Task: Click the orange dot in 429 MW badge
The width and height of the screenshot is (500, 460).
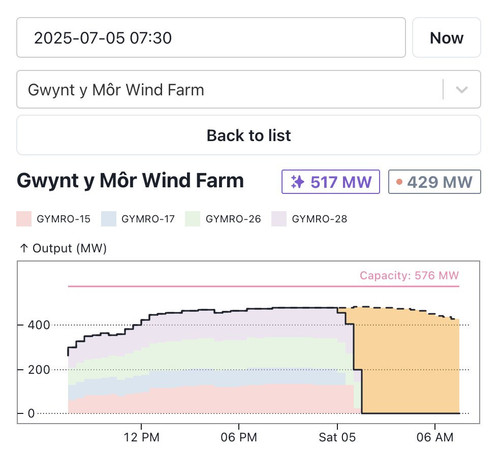Action: [x=399, y=182]
